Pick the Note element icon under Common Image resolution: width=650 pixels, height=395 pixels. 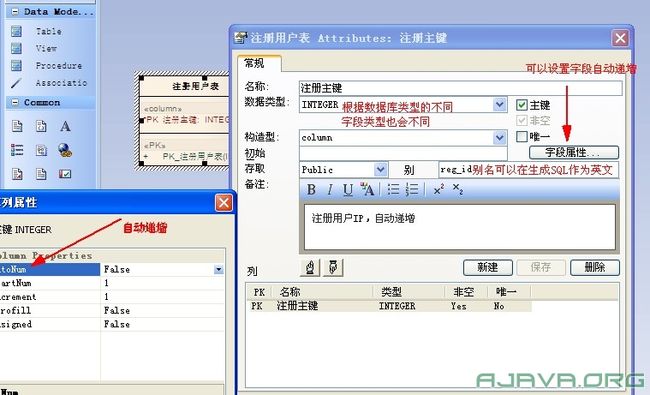17,126
